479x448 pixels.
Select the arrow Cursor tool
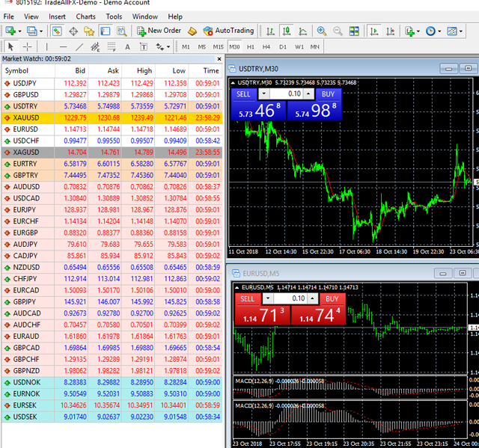click(x=10, y=46)
